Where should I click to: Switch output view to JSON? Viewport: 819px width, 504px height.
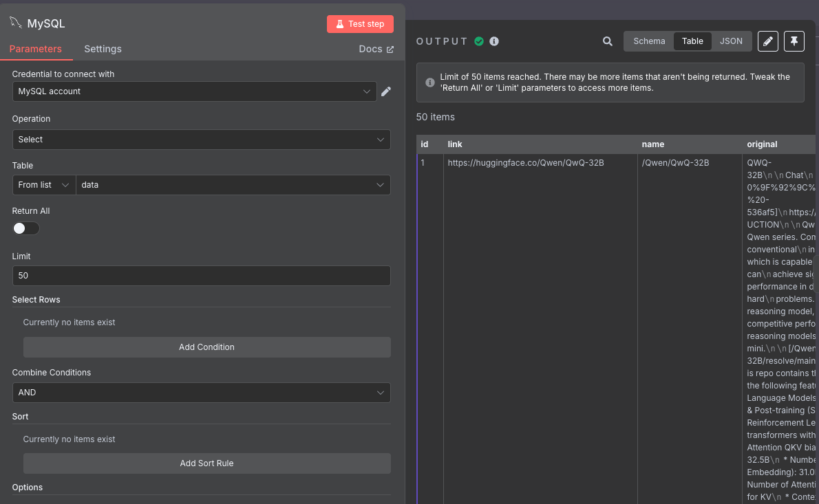731,41
